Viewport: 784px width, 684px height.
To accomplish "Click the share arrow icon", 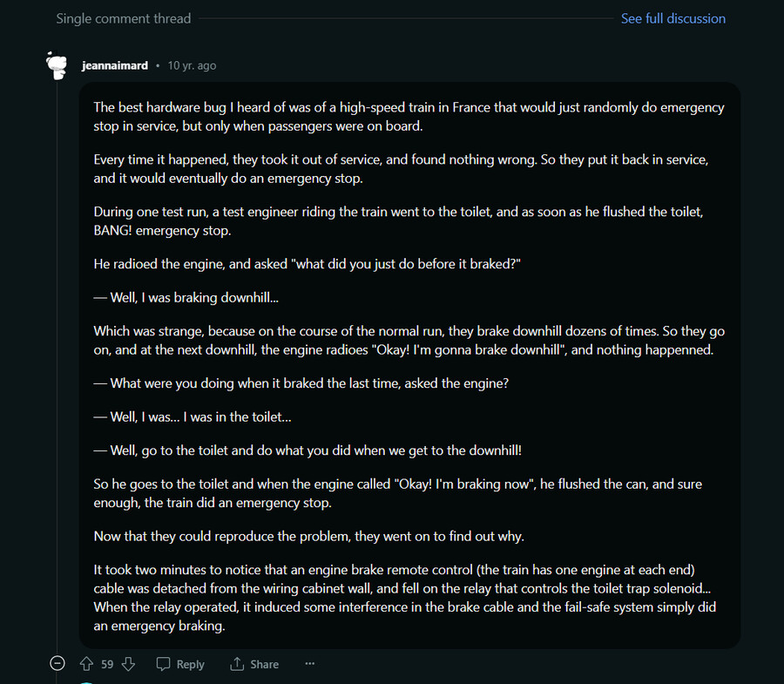I will 237,664.
